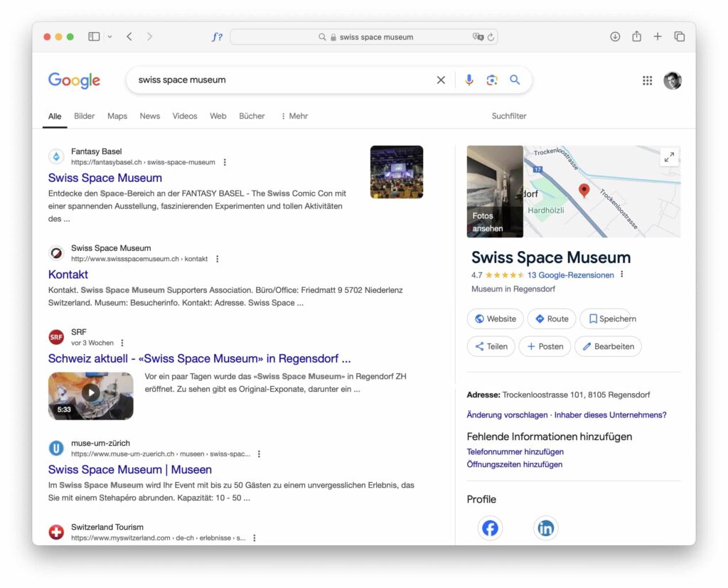The height and width of the screenshot is (588, 728).
Task: Click the Google search input field
Action: [284, 80]
